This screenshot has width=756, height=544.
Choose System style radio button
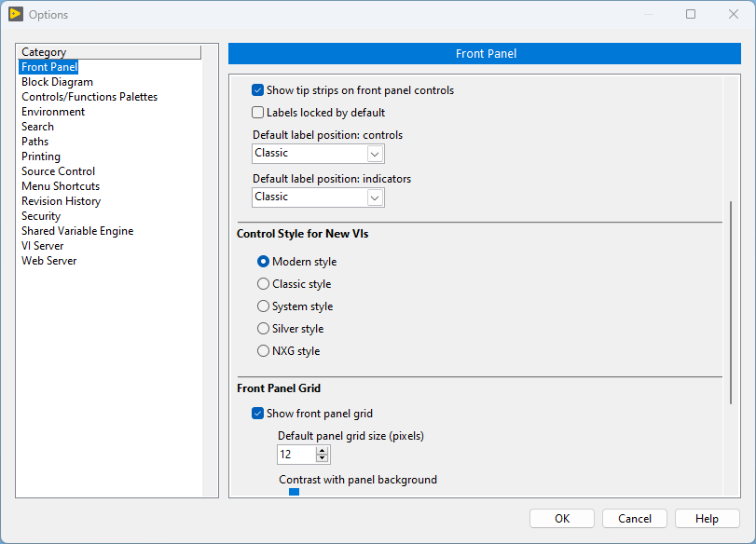(263, 306)
